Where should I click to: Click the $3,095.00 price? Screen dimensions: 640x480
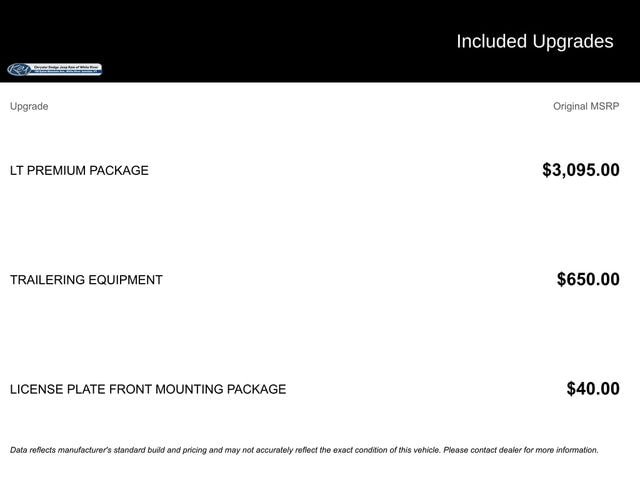(x=581, y=170)
